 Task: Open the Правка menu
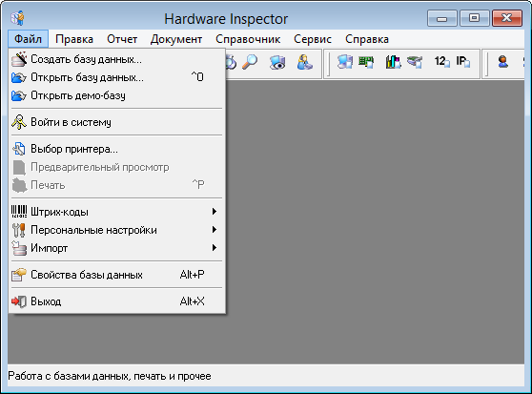click(74, 39)
